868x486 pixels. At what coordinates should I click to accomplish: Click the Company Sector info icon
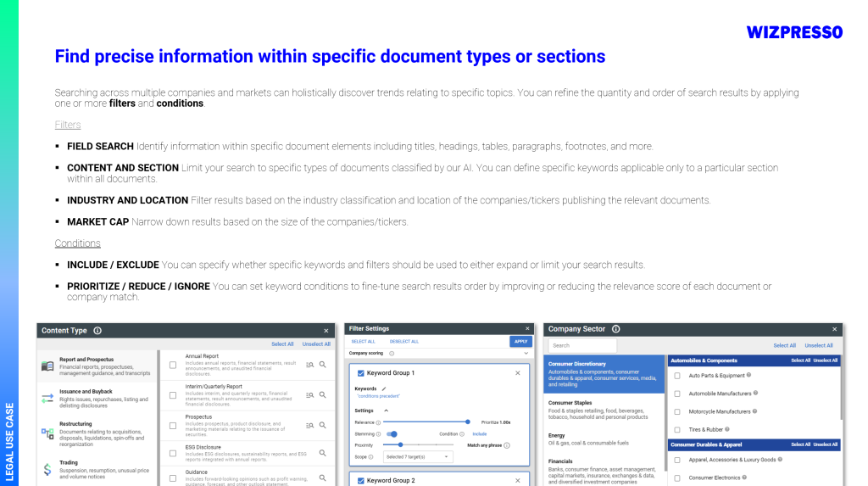tap(615, 329)
